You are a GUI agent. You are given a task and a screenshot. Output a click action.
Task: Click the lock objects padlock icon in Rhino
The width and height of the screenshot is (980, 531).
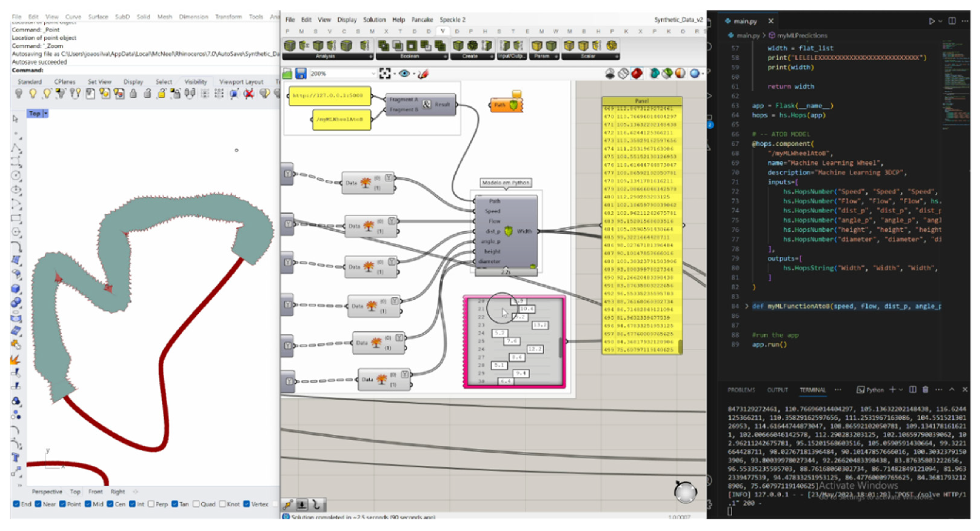pos(133,94)
